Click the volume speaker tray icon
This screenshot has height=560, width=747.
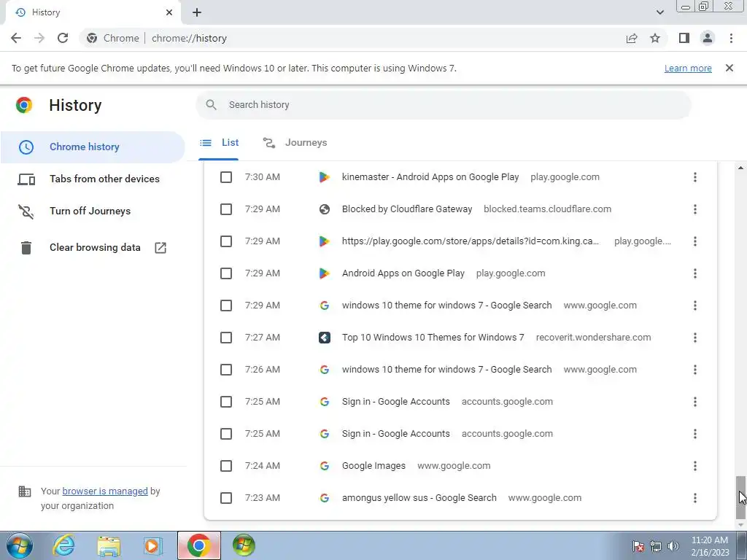(673, 546)
